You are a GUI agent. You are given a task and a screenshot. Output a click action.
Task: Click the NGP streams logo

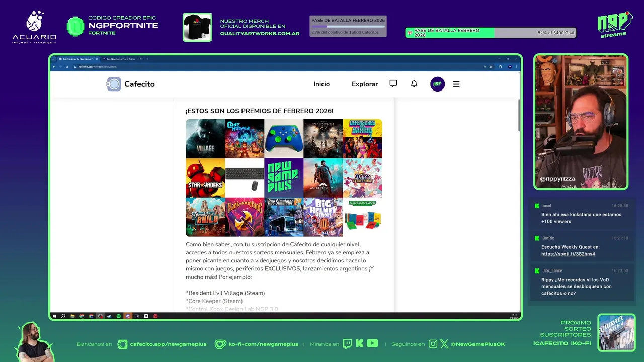point(614,25)
